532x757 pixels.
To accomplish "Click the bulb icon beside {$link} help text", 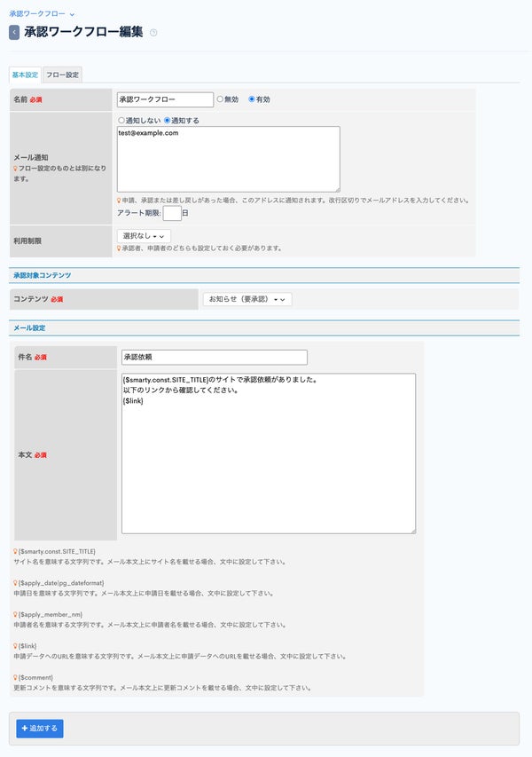I will (x=15, y=646).
